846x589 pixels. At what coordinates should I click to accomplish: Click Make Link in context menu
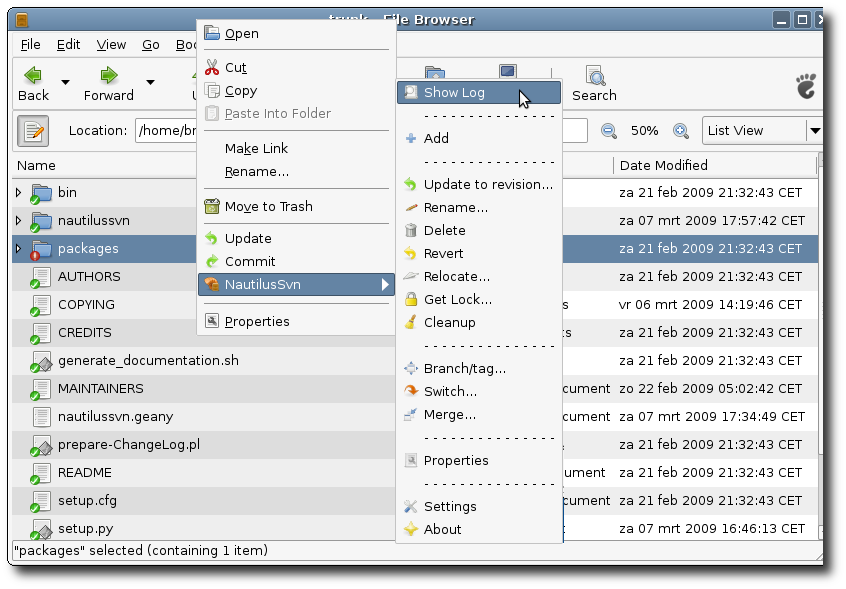[256, 148]
